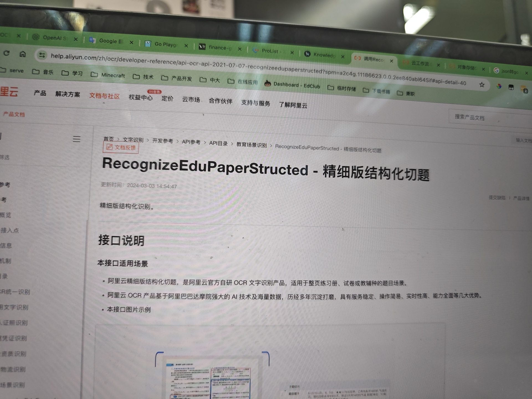Screen dimensions: 532x399
Task: Go to the browser home page icon
Action: [23, 54]
